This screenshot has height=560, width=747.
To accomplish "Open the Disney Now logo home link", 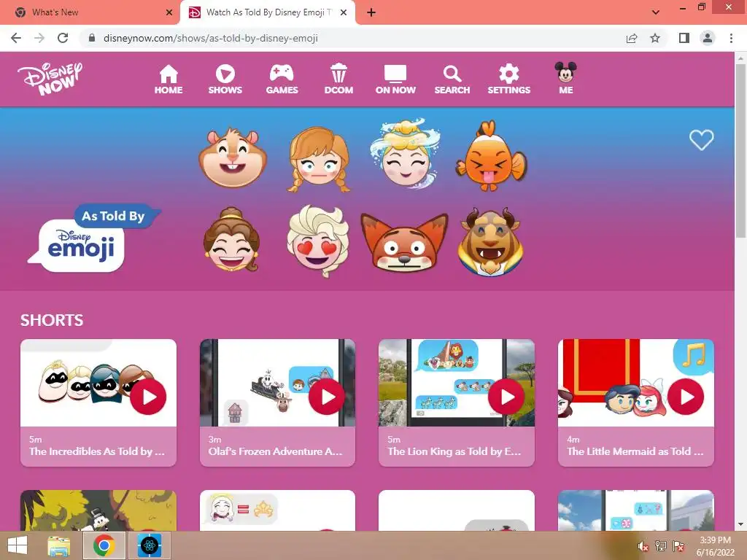I will click(50, 79).
